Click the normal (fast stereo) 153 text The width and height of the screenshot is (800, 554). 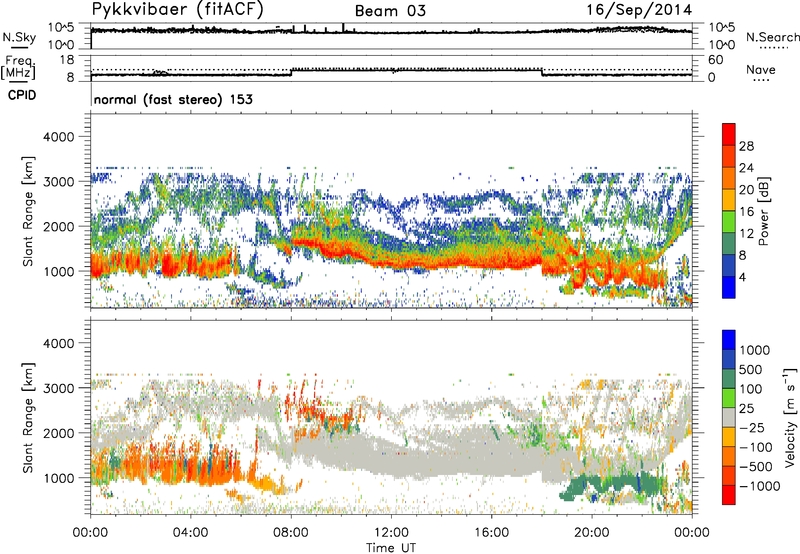173,99
